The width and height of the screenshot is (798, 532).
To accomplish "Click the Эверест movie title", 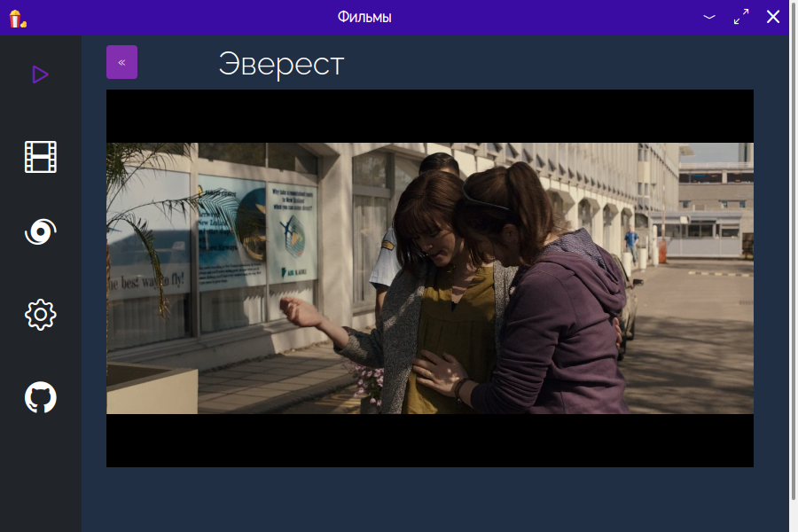I will (x=281, y=64).
